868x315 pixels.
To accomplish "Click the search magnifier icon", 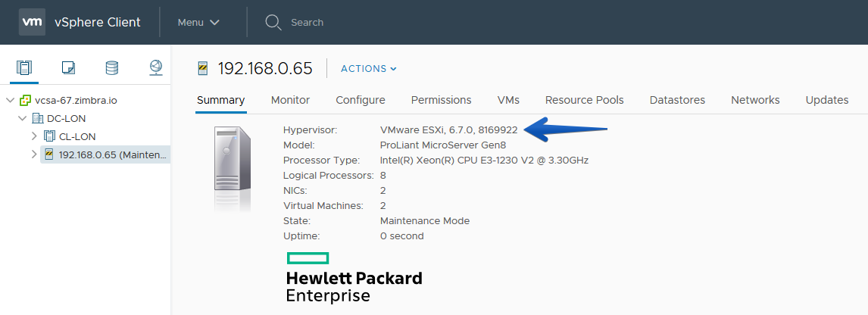I will (273, 23).
